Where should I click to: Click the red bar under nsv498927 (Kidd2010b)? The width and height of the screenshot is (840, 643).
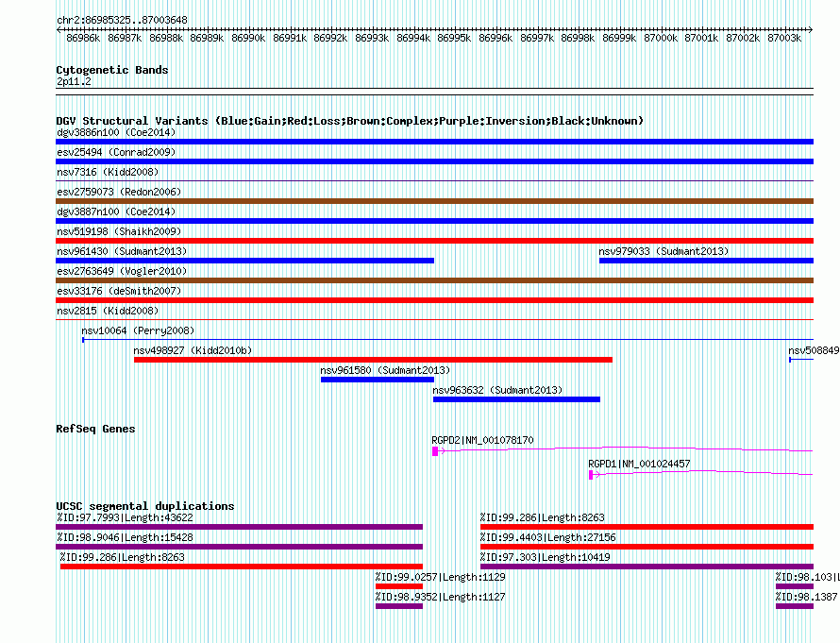[373, 360]
